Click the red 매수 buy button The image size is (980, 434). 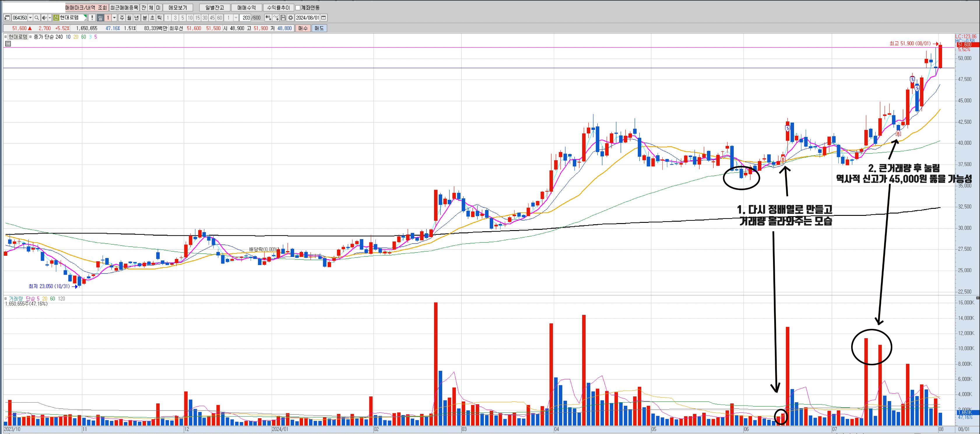pos(303,28)
